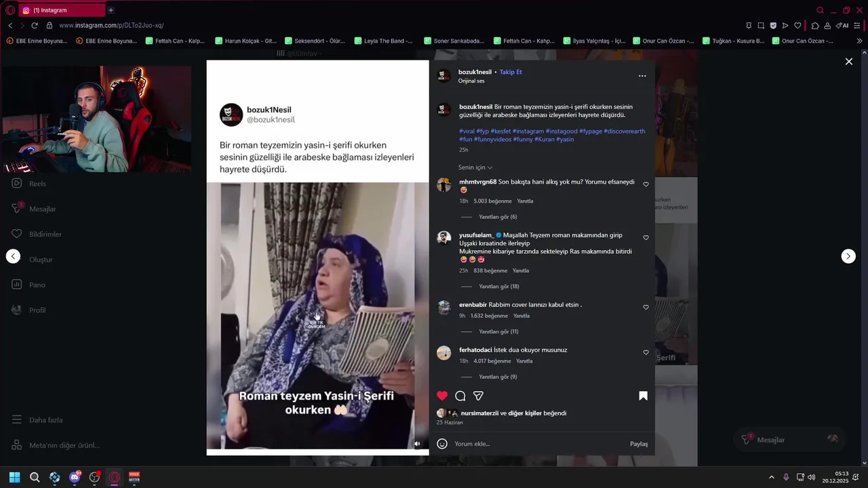Open the three-dot post options menu
Image resolution: width=868 pixels, height=488 pixels.
coord(642,76)
